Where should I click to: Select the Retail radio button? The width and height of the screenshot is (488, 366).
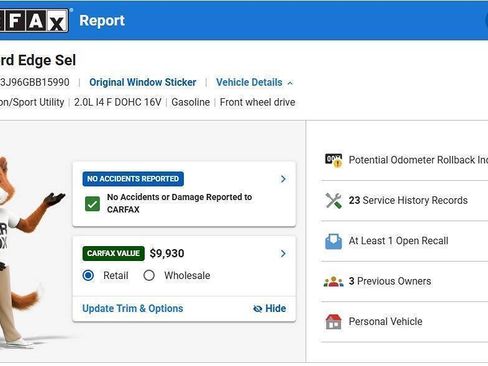tap(88, 275)
